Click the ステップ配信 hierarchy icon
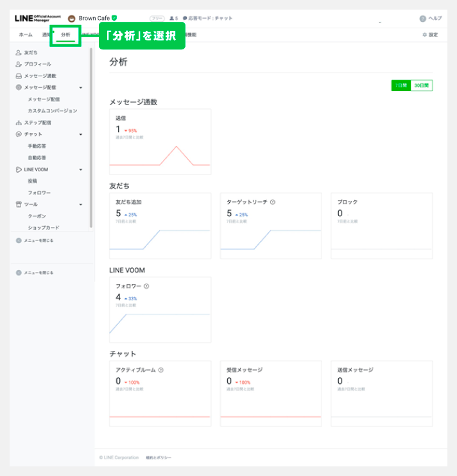This screenshot has width=457, height=476. pyautogui.click(x=19, y=123)
